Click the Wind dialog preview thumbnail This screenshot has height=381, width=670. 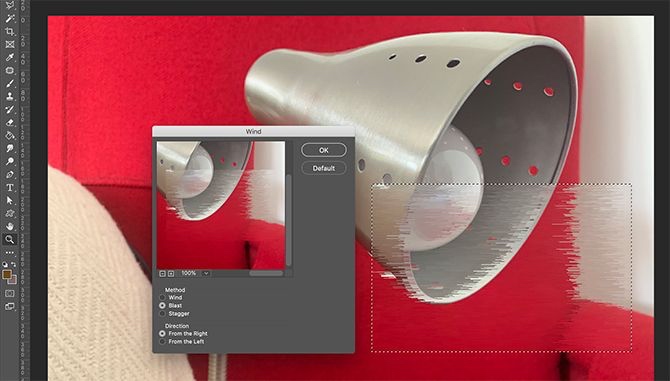(221, 205)
